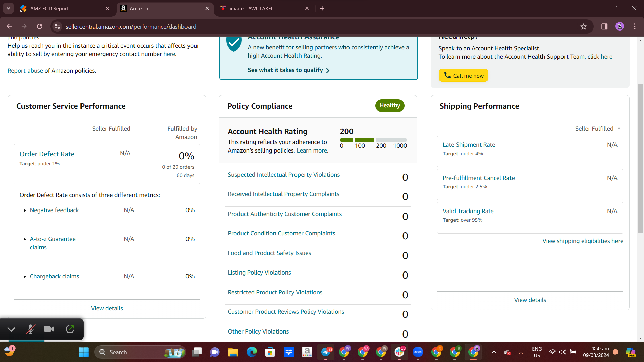Open a new browser tab
This screenshot has width=644, height=362.
[322, 8]
